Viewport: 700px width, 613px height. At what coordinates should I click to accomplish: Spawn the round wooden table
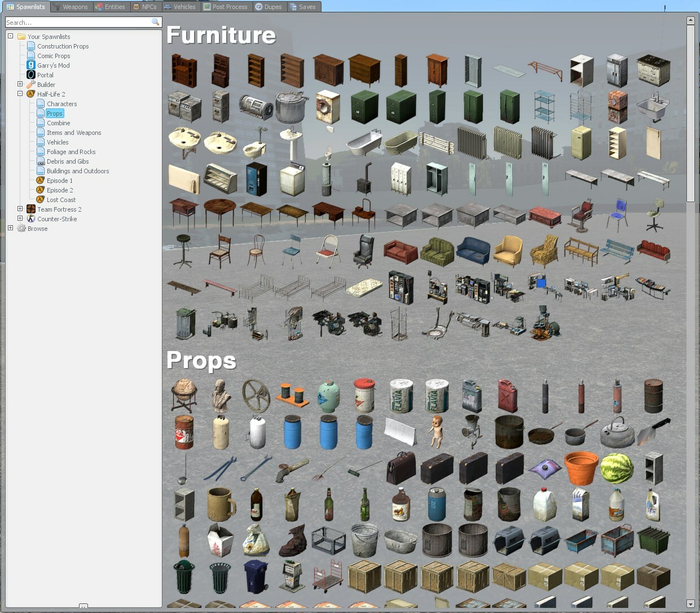click(x=220, y=216)
